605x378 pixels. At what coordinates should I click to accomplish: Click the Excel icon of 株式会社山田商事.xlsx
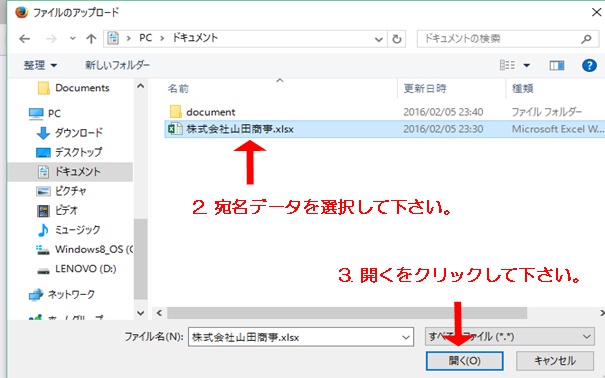175,129
